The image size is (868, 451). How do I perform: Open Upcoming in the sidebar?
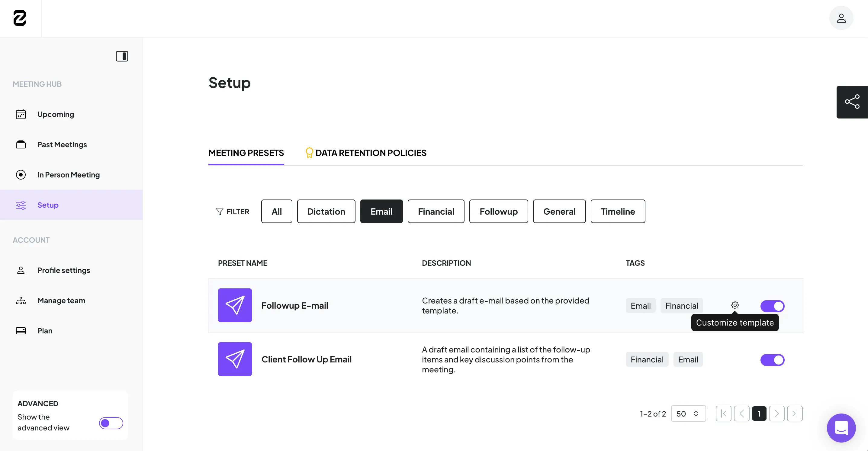(71, 114)
